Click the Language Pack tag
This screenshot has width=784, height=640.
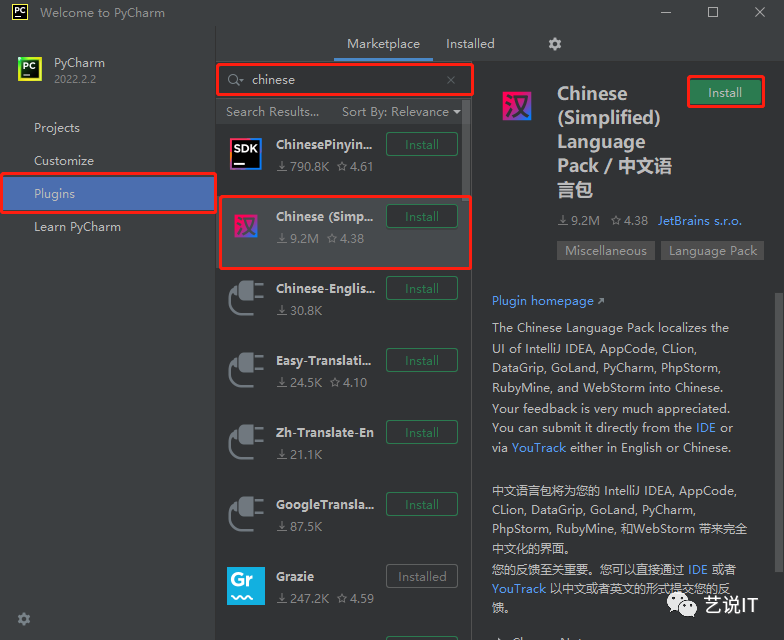click(x=712, y=250)
